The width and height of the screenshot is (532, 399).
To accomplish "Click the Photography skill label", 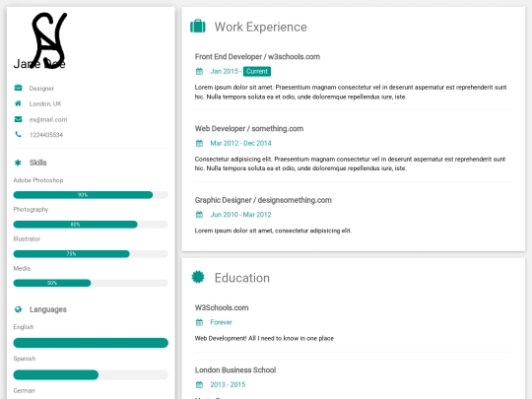I will pyautogui.click(x=31, y=209).
